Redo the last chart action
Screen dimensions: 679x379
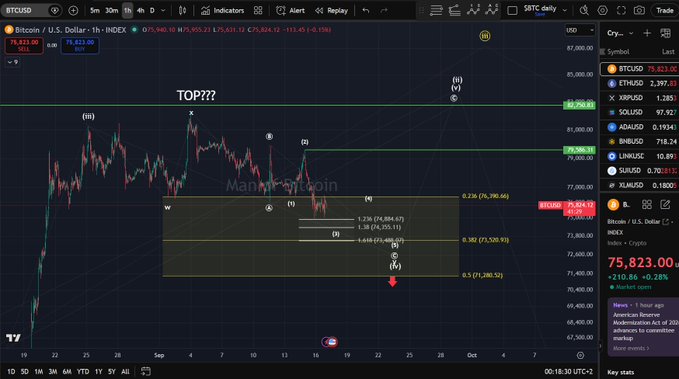pos(384,10)
